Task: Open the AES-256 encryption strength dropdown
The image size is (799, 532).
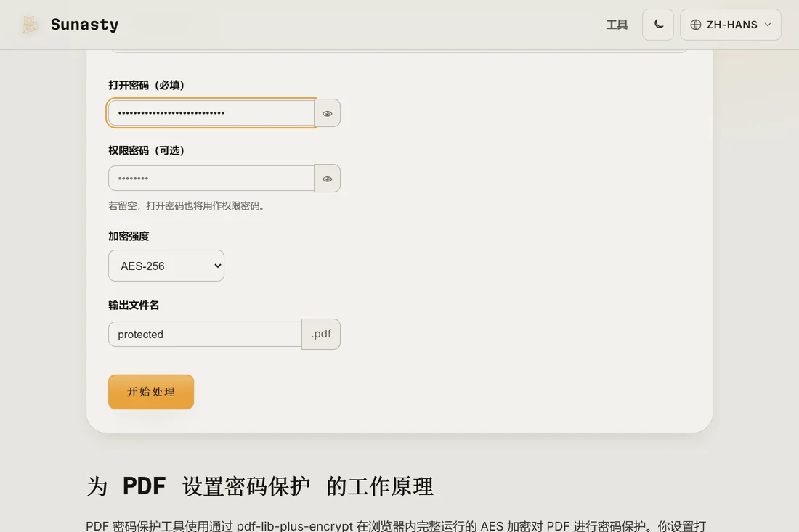Action: coord(166,266)
